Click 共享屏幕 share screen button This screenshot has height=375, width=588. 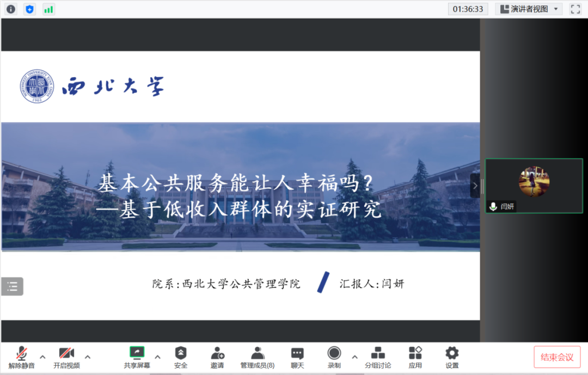coord(137,358)
